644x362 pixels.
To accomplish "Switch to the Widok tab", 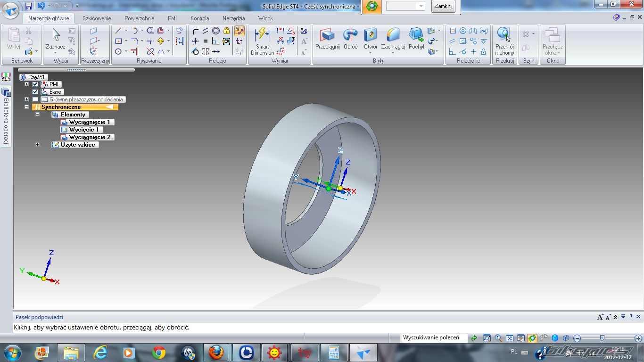I will [x=266, y=18].
